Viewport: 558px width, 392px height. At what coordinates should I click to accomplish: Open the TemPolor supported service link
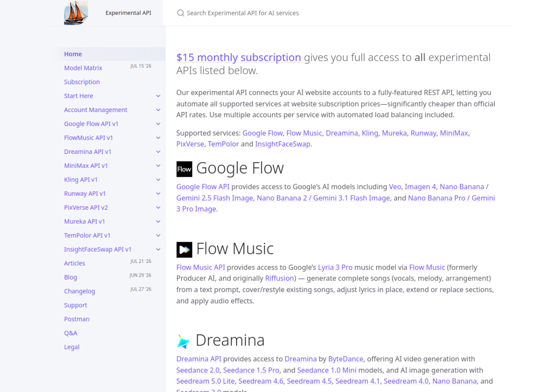[223, 144]
